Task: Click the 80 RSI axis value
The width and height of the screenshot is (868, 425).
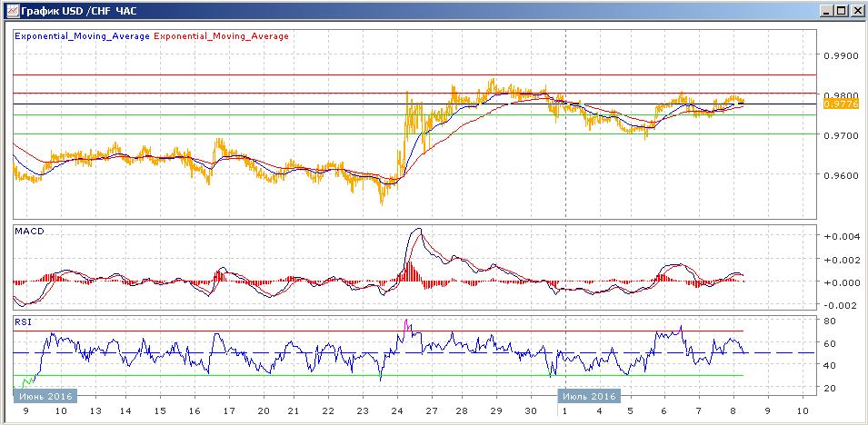Action: (829, 321)
